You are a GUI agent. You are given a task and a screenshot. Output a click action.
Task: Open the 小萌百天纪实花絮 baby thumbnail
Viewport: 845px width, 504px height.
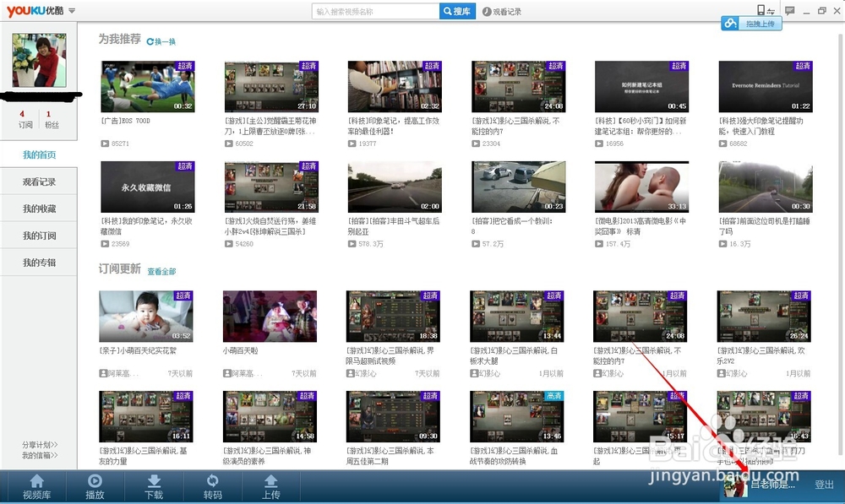click(x=146, y=316)
